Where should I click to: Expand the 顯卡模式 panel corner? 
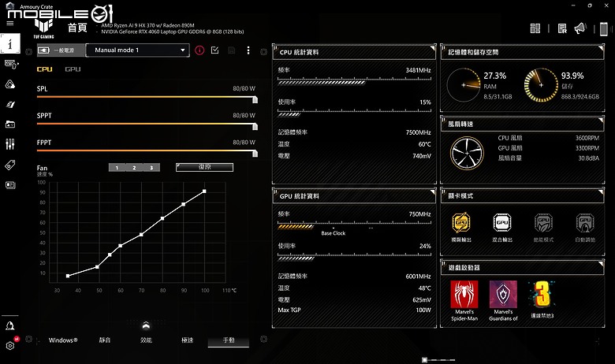click(x=601, y=192)
